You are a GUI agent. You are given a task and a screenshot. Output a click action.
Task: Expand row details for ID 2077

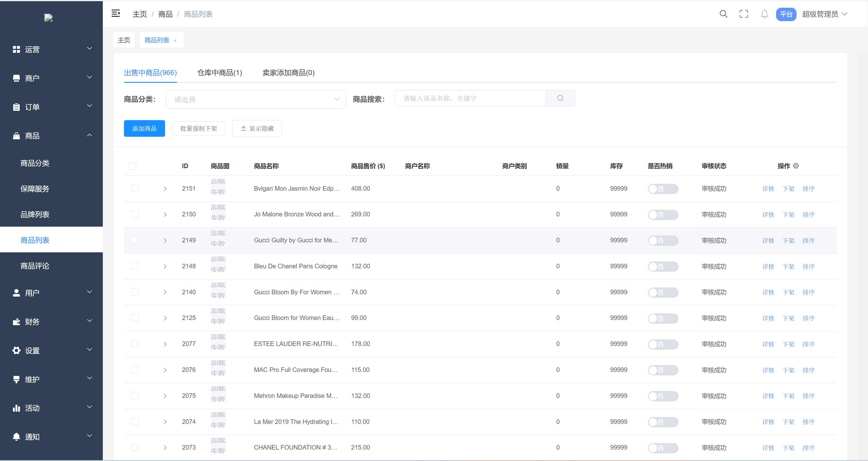(x=165, y=344)
